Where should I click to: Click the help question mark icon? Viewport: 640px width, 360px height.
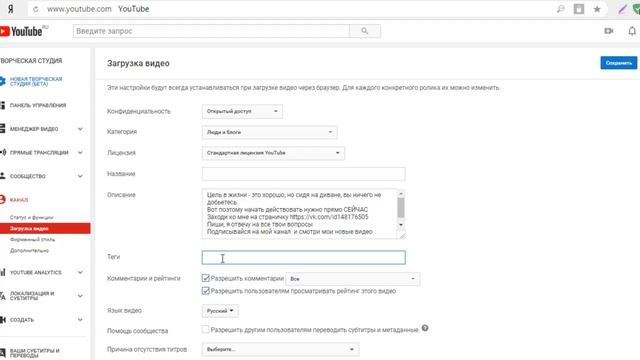[x=425, y=328]
